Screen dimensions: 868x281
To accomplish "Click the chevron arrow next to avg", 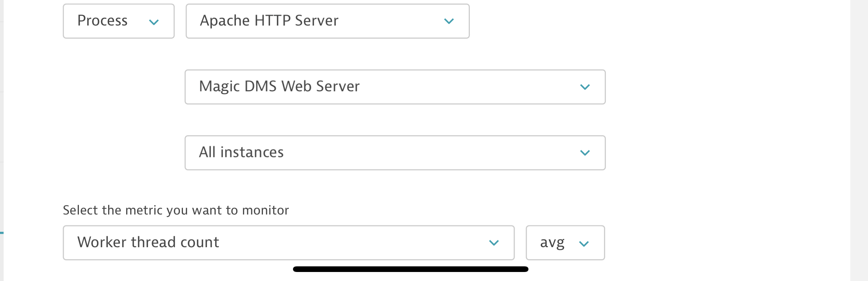I will click(584, 244).
